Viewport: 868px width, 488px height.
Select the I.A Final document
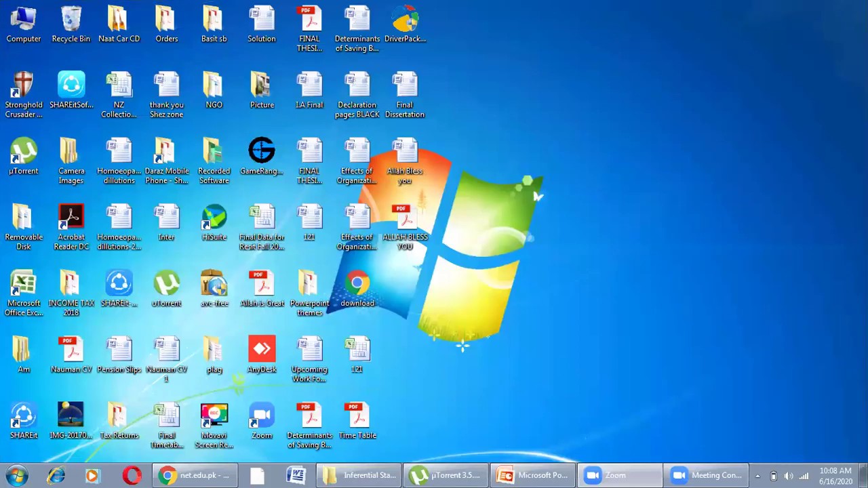[x=309, y=91]
